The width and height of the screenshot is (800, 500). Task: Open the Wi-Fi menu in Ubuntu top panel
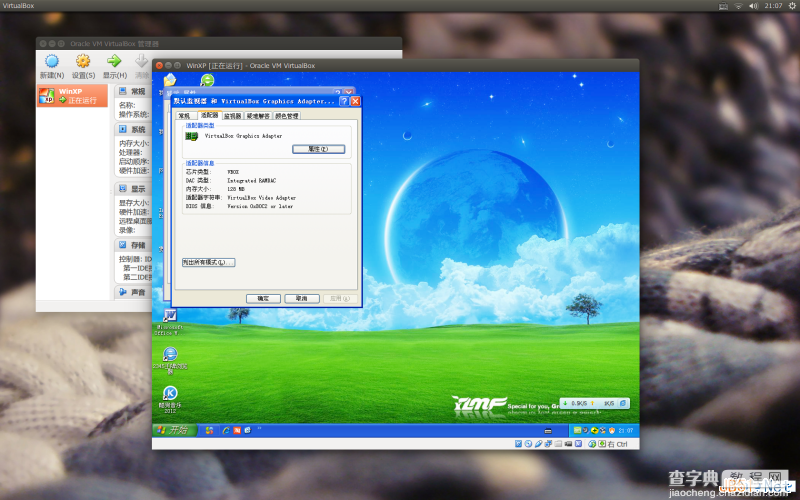tap(738, 6)
